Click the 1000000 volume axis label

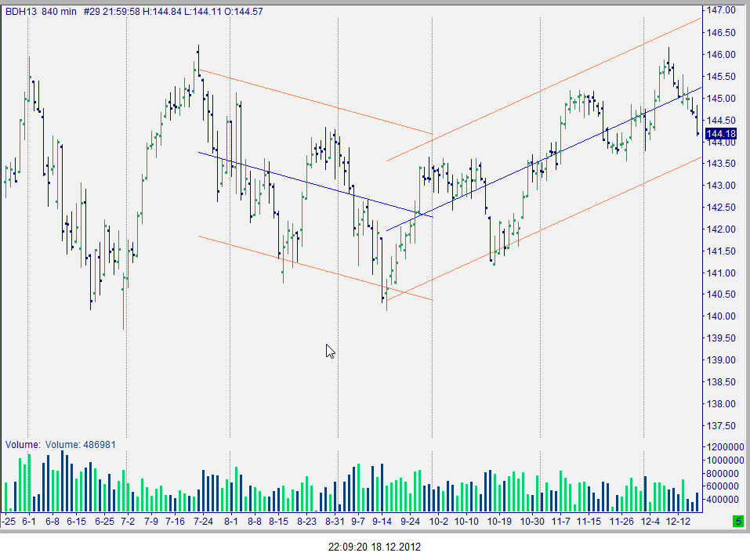point(725,461)
